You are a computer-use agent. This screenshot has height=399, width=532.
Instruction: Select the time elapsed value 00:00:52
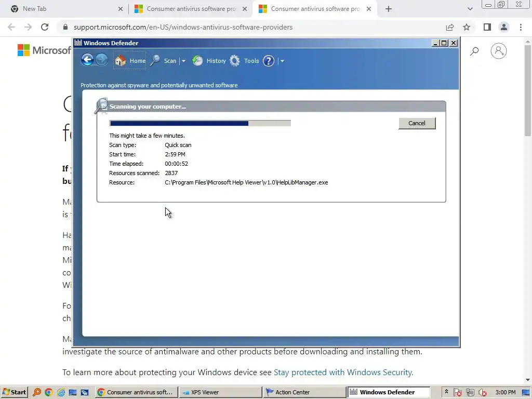177,164
